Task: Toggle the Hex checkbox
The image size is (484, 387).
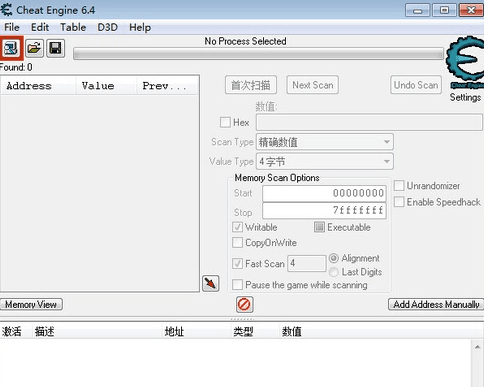Action: 225,122
